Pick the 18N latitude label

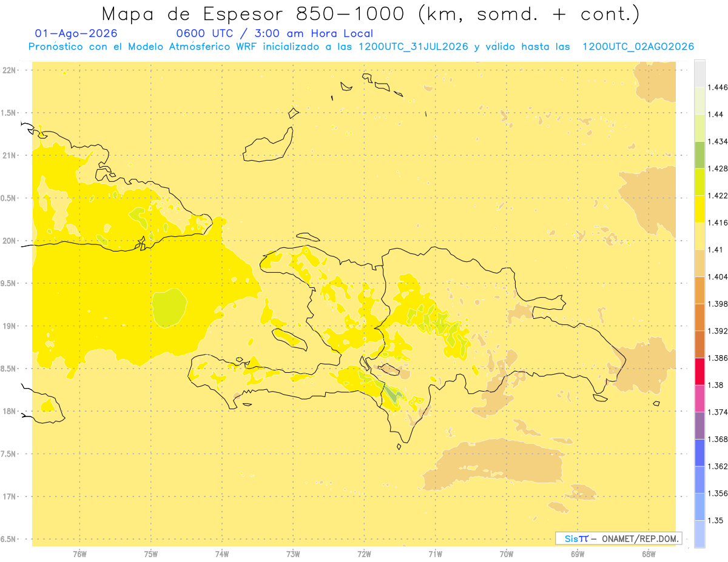pyautogui.click(x=10, y=411)
